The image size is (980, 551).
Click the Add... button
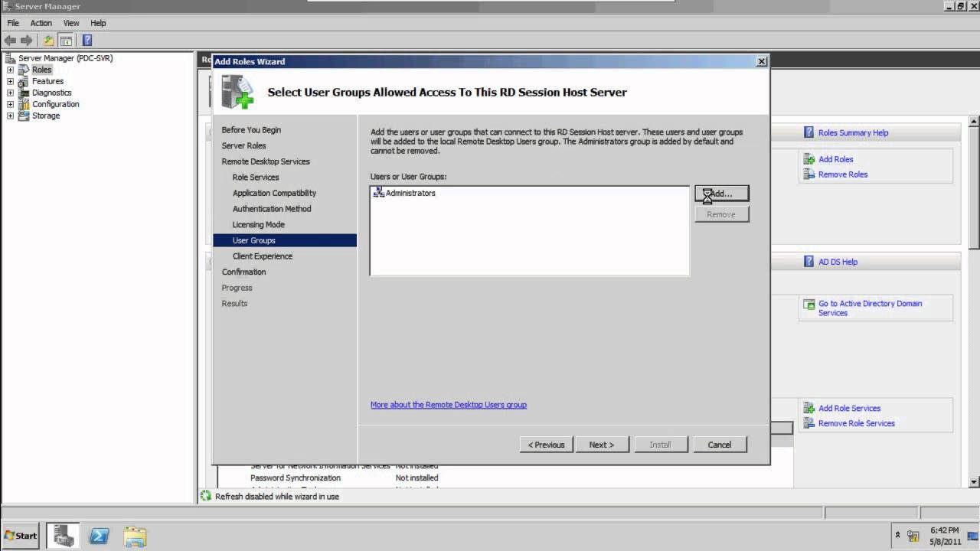[x=722, y=194]
